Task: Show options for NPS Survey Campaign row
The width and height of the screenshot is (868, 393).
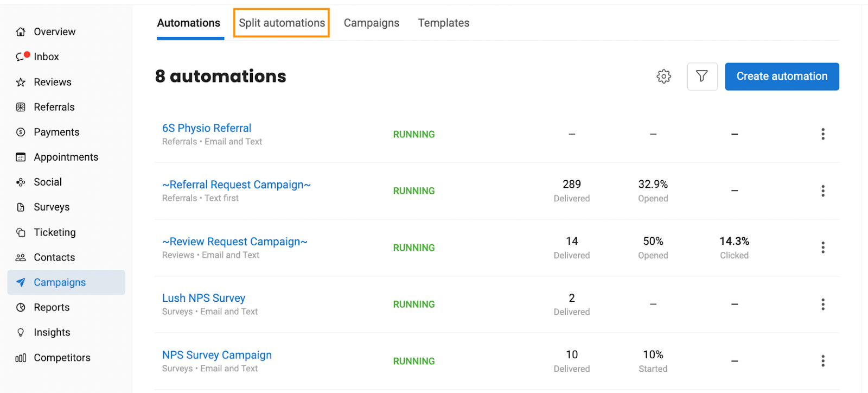Action: coord(822,361)
